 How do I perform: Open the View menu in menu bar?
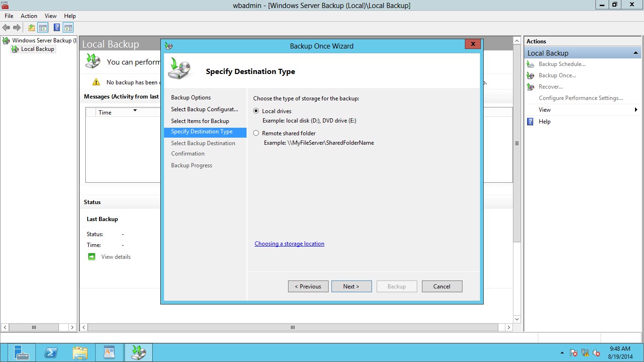point(50,16)
